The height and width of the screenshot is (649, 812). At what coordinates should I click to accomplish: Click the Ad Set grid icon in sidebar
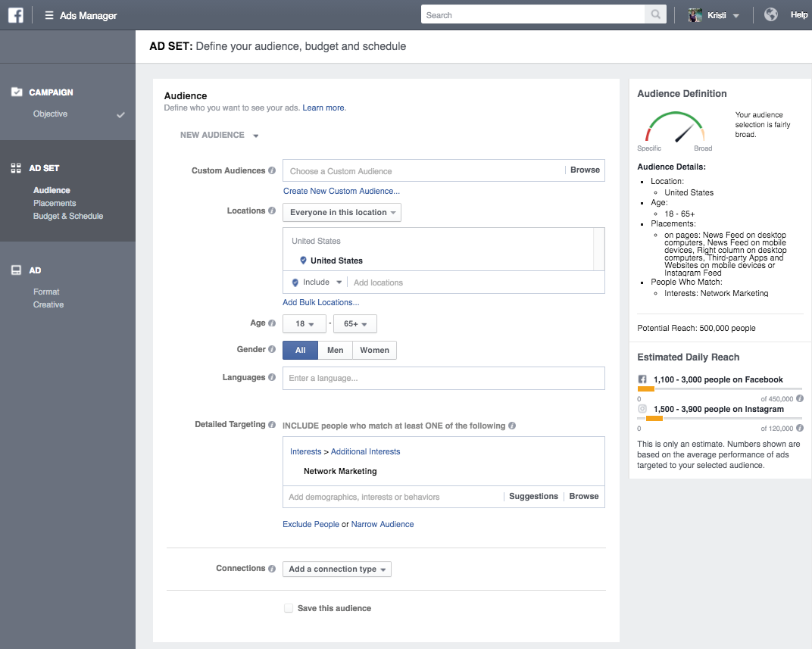(x=16, y=167)
